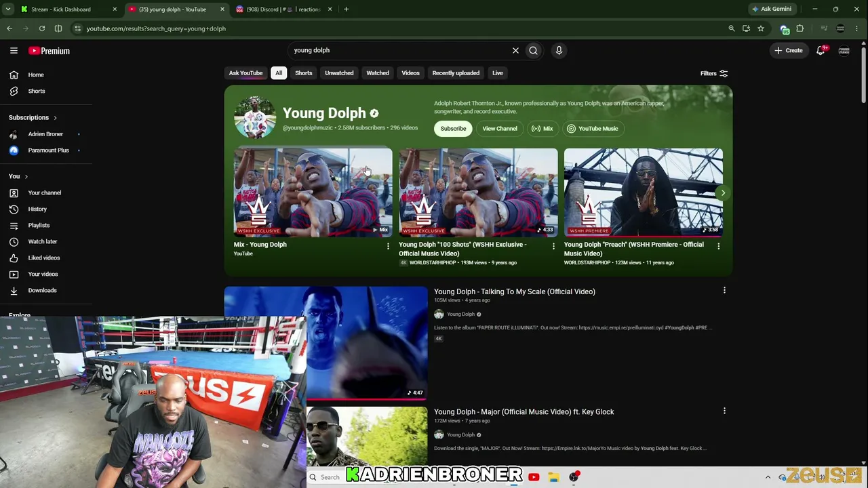Select the Unwatched filter chip

(339, 73)
